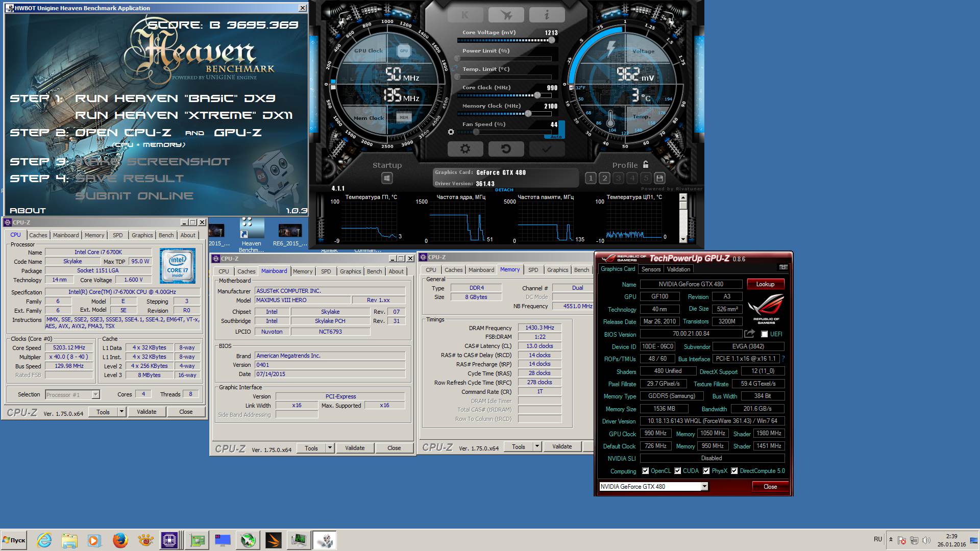The height and width of the screenshot is (551, 980).
Task: Open SPD tab in CPU-Z Mainboard window
Action: point(326,271)
